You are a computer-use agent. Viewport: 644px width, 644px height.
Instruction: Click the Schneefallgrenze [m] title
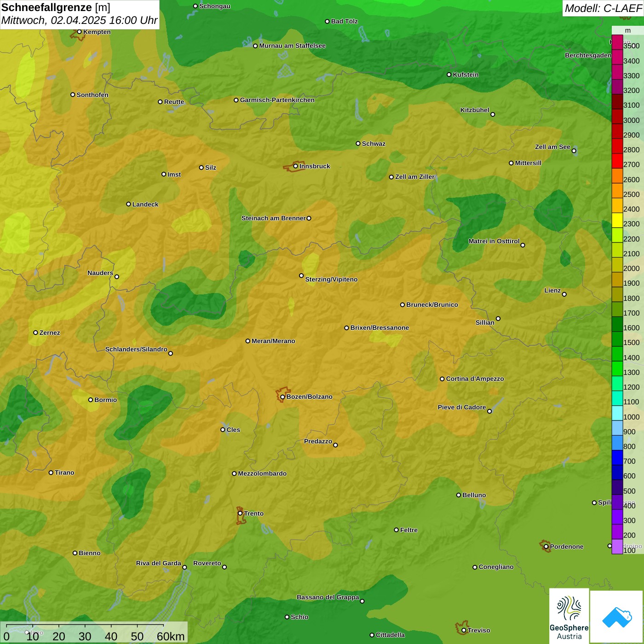pyautogui.click(x=56, y=7)
